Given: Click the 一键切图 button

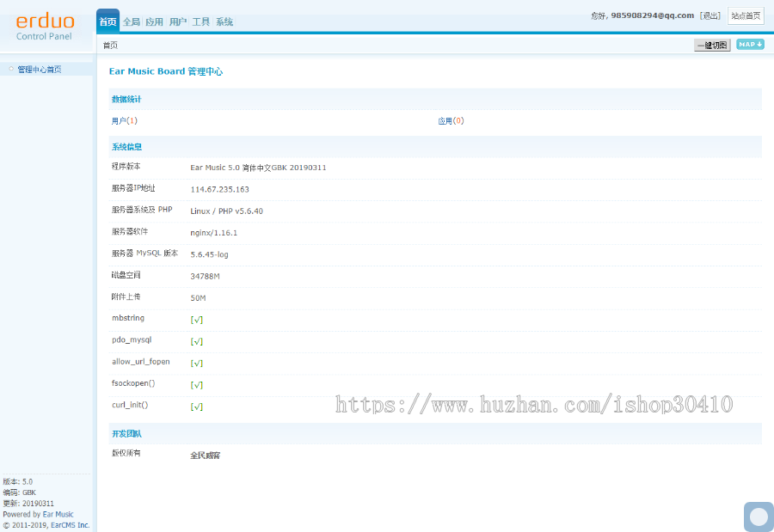Looking at the screenshot, I should [712, 46].
